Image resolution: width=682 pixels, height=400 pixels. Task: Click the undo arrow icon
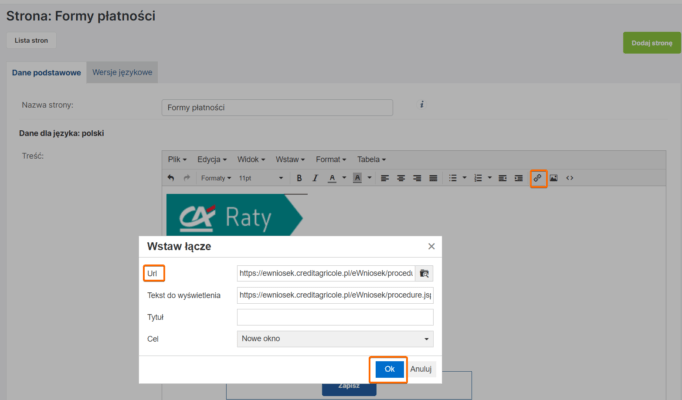(x=171, y=178)
